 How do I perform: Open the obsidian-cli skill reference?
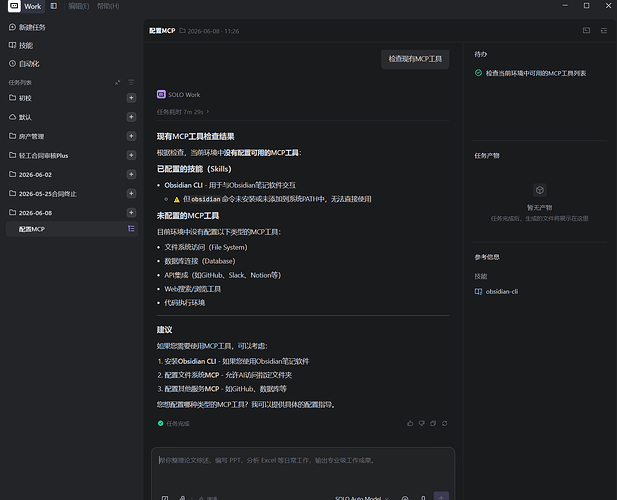[x=496, y=292]
